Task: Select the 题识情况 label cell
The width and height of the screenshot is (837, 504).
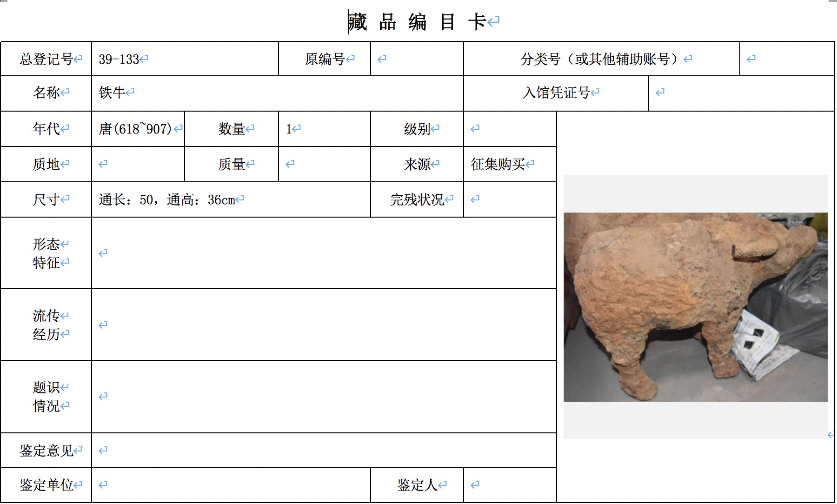Action: point(46,397)
